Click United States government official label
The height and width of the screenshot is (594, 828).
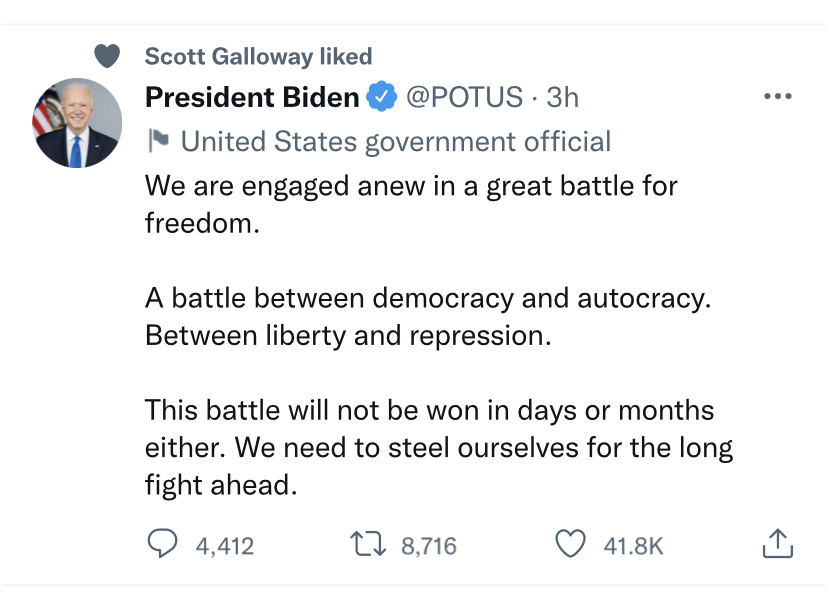point(396,142)
